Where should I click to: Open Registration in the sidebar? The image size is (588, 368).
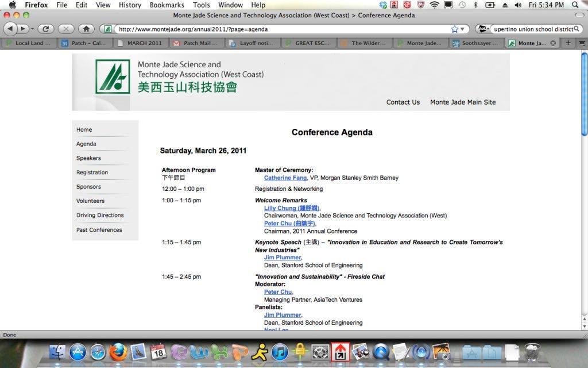[92, 172]
